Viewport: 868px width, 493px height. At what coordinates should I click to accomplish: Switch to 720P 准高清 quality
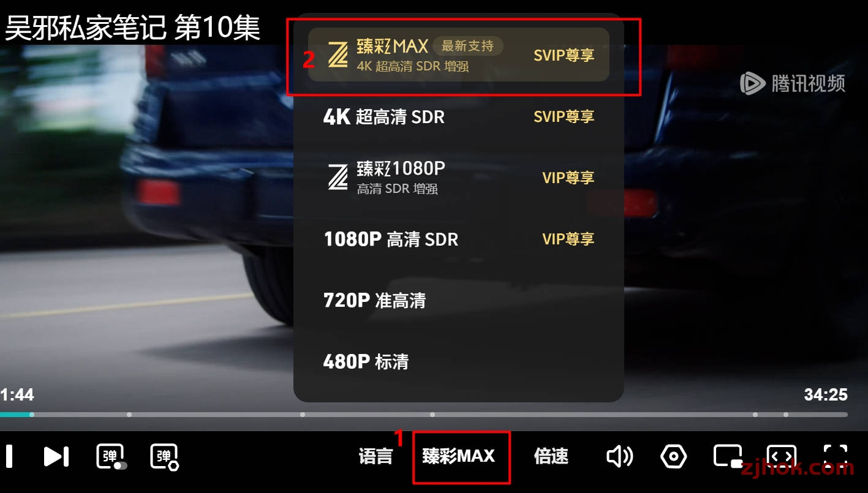point(459,300)
